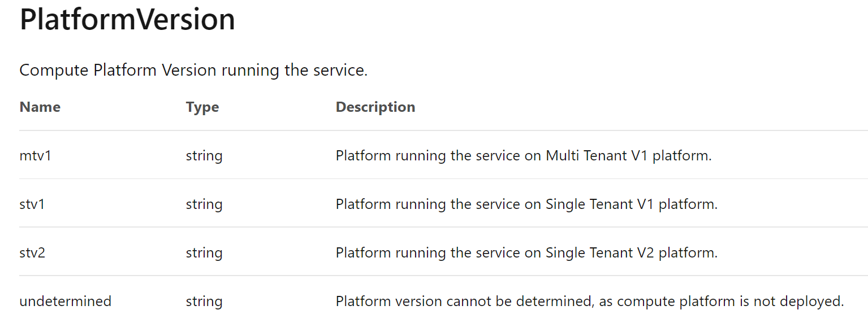Select the Description column header
This screenshot has width=868, height=323.
click(x=375, y=107)
